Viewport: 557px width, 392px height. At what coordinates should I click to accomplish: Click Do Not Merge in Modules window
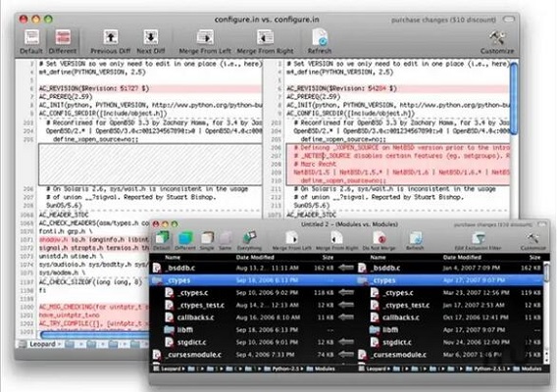pyautogui.click(x=380, y=240)
